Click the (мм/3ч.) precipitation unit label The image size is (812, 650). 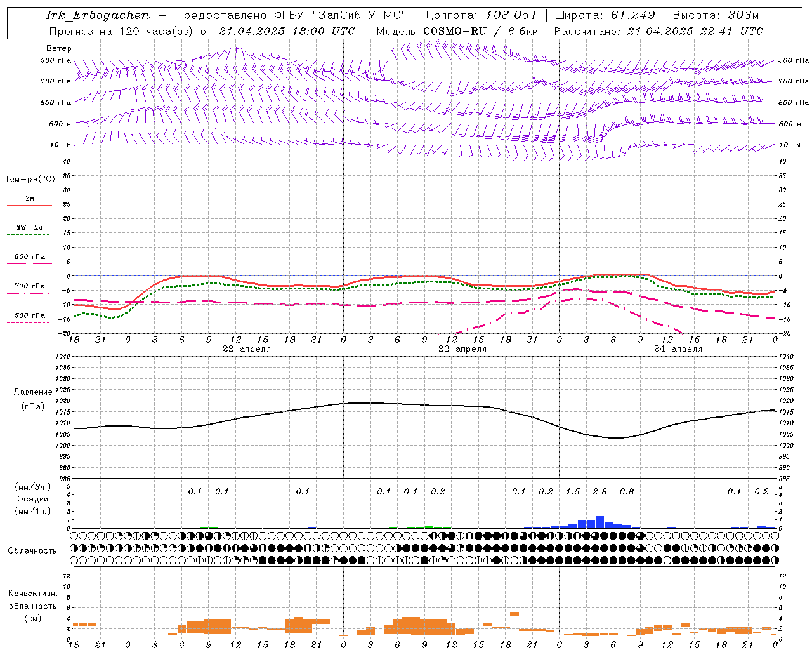pyautogui.click(x=32, y=487)
